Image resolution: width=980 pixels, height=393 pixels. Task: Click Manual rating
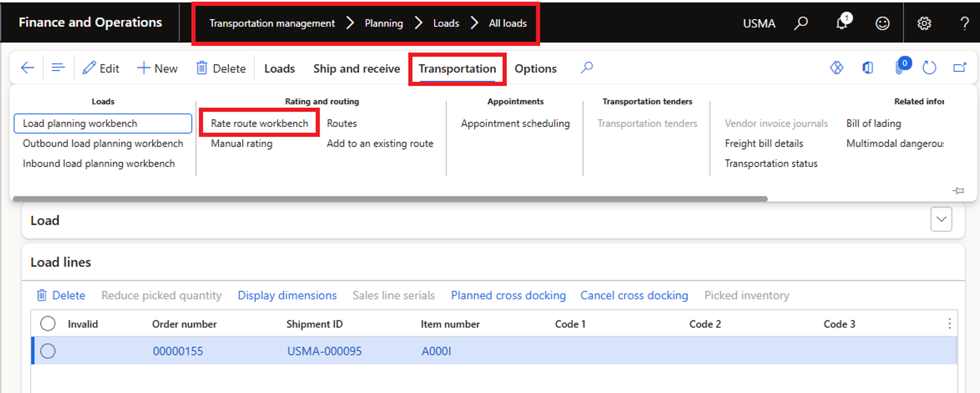(241, 143)
